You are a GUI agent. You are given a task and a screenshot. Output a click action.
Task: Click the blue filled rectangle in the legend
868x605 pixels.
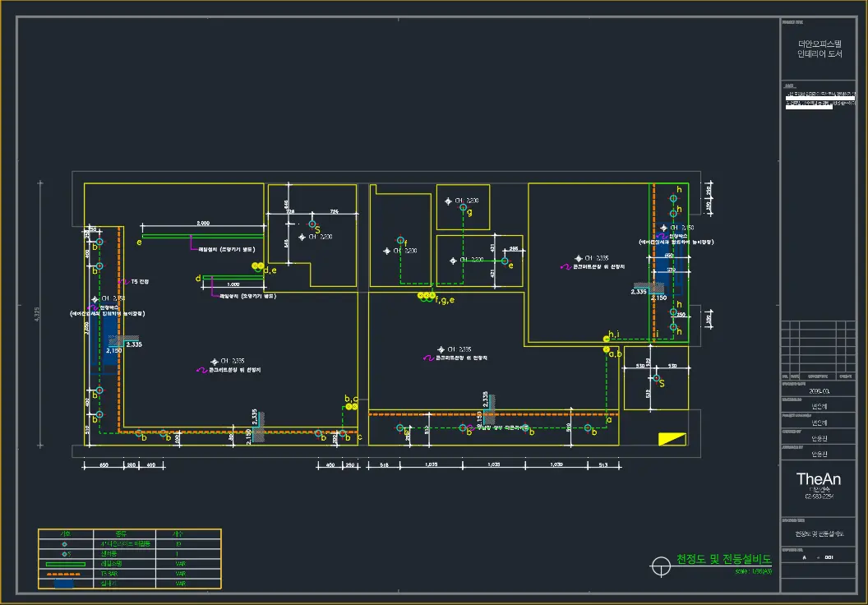[x=63, y=584]
